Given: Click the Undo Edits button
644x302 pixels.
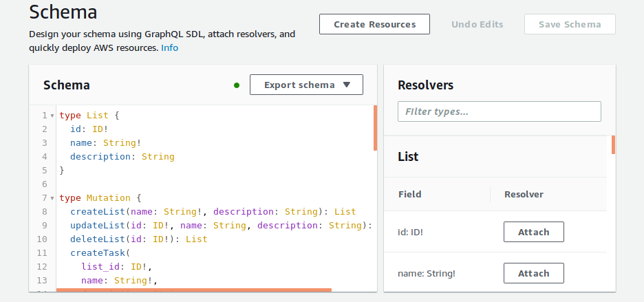Looking at the screenshot, I should 477,24.
